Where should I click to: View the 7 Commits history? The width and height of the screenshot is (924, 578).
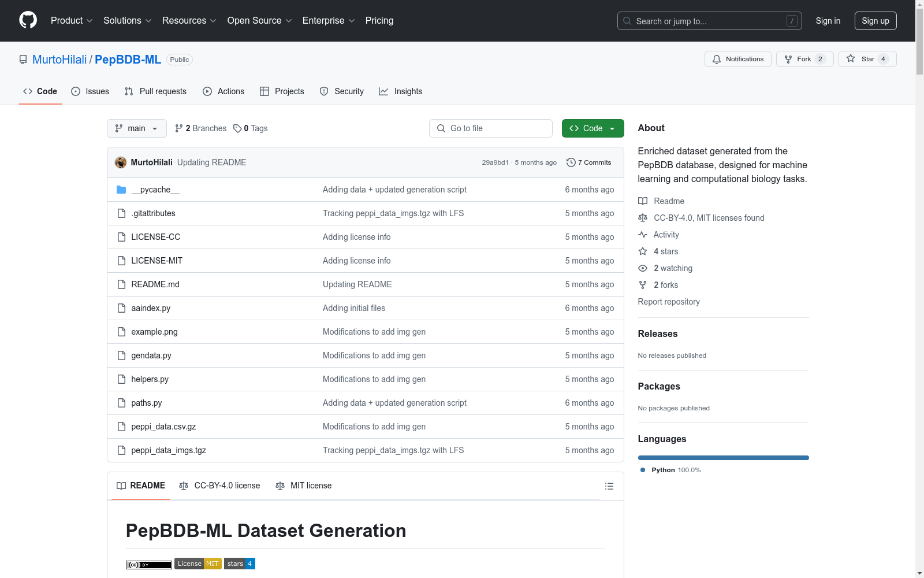tap(589, 162)
